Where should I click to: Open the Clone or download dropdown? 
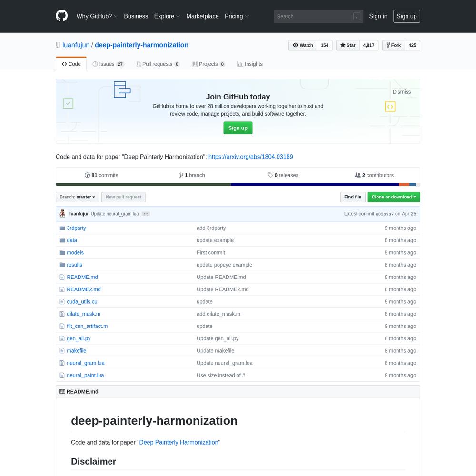click(394, 197)
